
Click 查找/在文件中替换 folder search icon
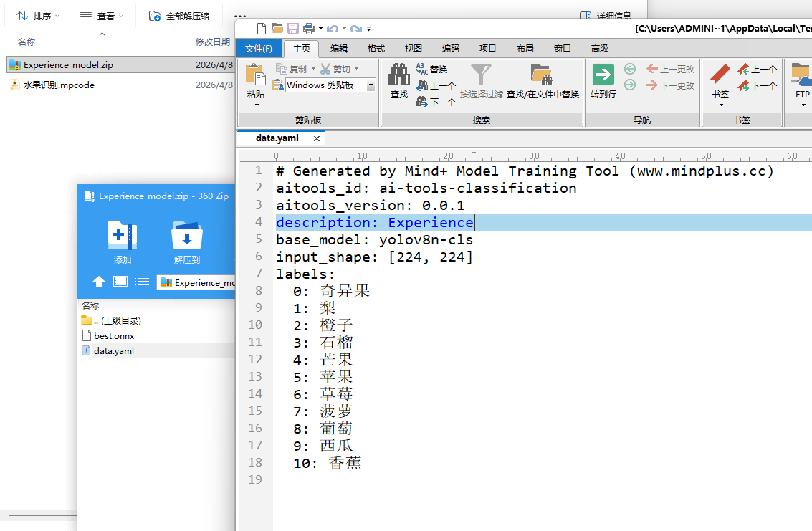coord(542,75)
